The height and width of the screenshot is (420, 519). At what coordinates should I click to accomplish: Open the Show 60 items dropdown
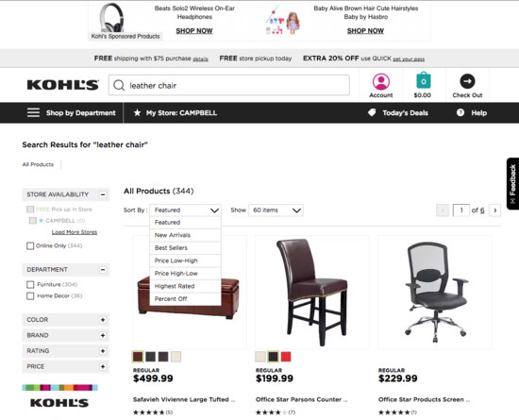276,210
